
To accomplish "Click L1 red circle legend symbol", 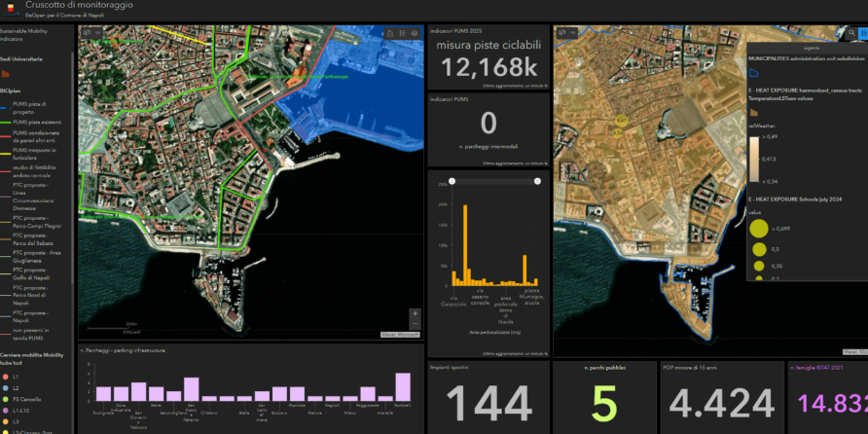I will [x=5, y=377].
